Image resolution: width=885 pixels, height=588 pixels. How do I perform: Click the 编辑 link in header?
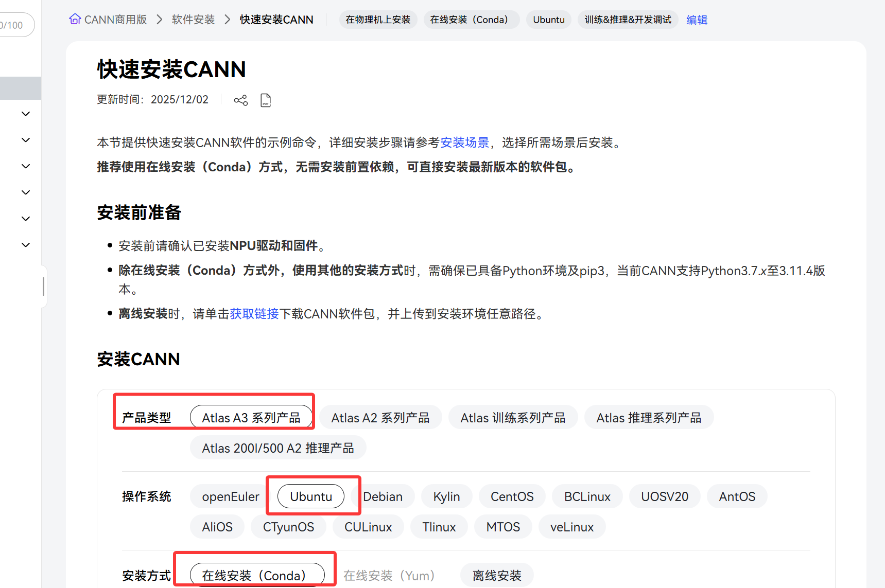[x=697, y=20]
